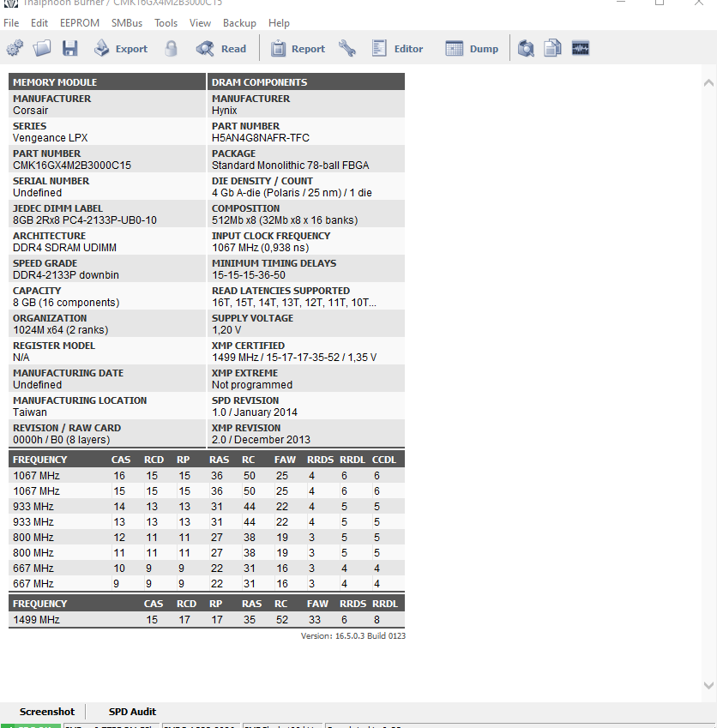Image resolution: width=717 pixels, height=728 pixels.
Task: Open the Edit menu
Action: click(39, 23)
